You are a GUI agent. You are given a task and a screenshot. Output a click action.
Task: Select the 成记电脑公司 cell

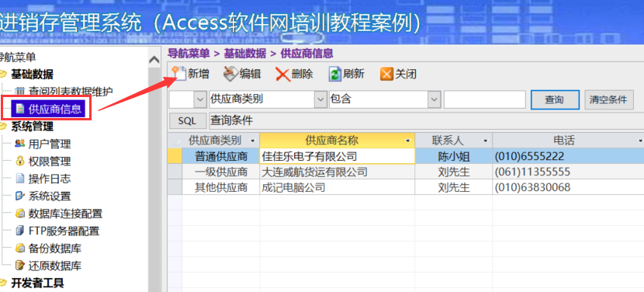(338, 187)
